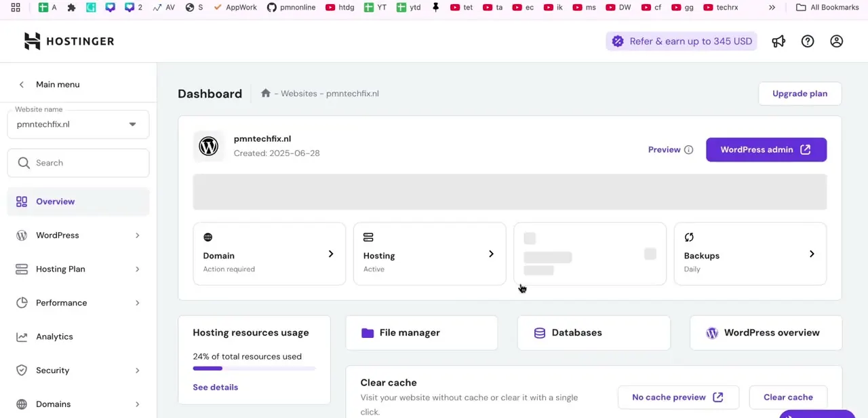Select Domains in the sidebar menu

[x=78, y=404]
